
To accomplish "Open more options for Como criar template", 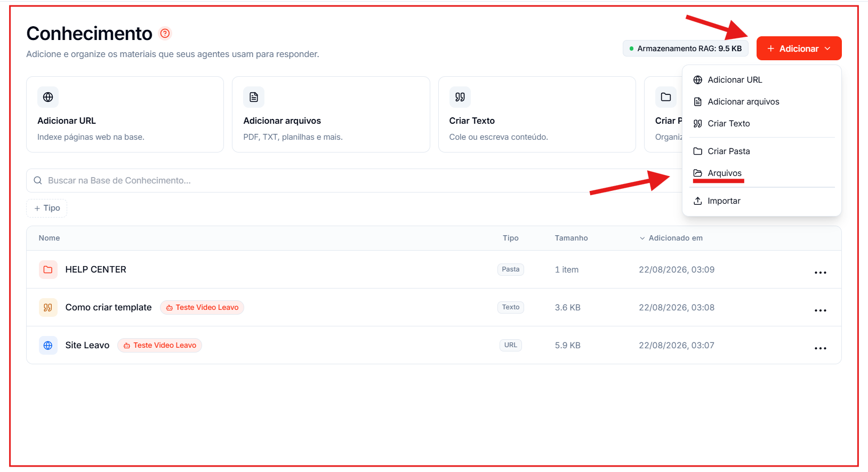I will tap(820, 310).
